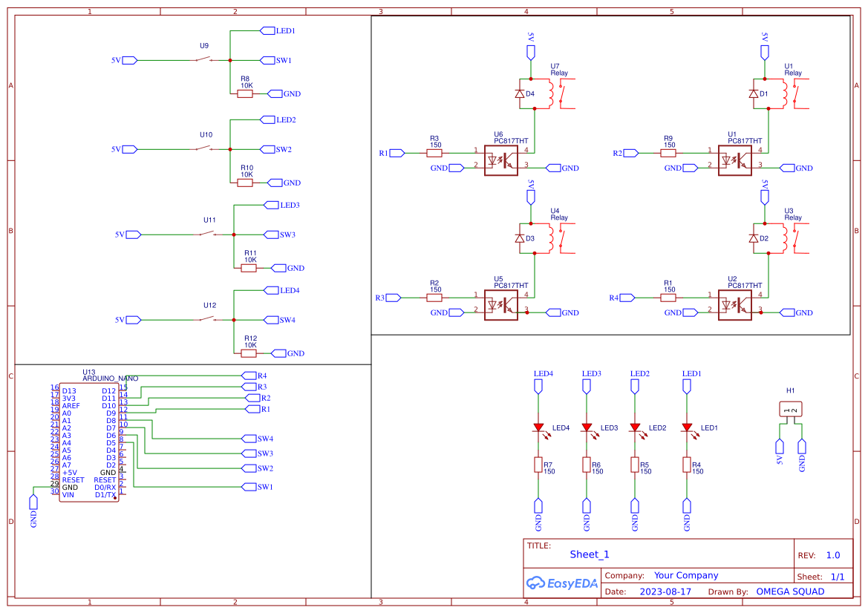Select diode D4 next to relay U7
The height and width of the screenshot is (613, 868).
(x=521, y=94)
